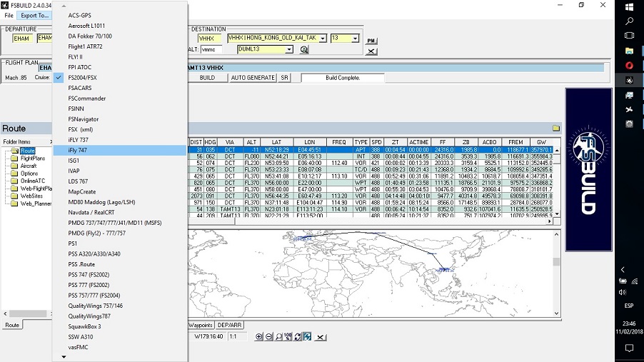This screenshot has height=362, width=644.
Task: Select the checked FS2004/FSX export format
Action: pos(121,77)
